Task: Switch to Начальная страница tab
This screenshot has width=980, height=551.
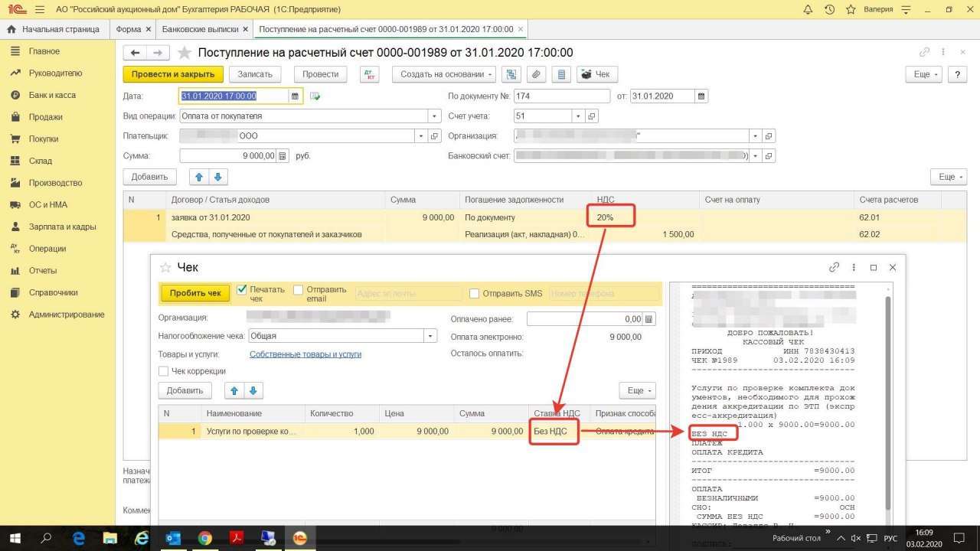Action: [54, 29]
